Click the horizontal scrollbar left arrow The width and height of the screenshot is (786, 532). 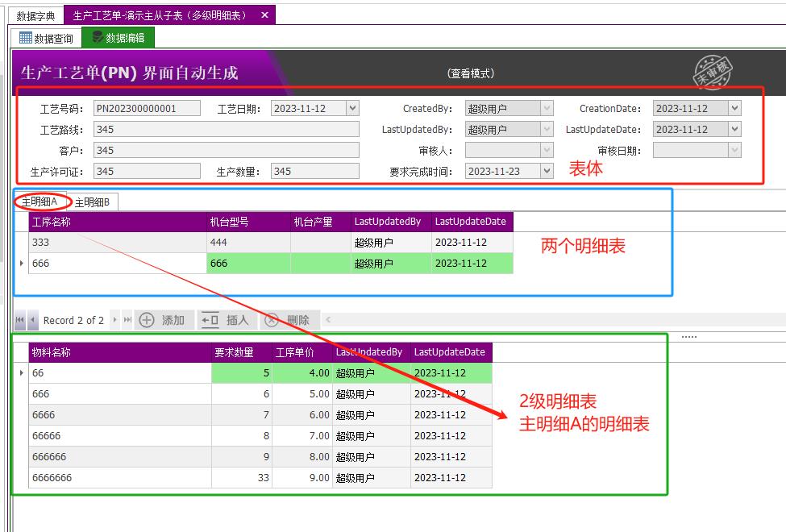tap(330, 320)
